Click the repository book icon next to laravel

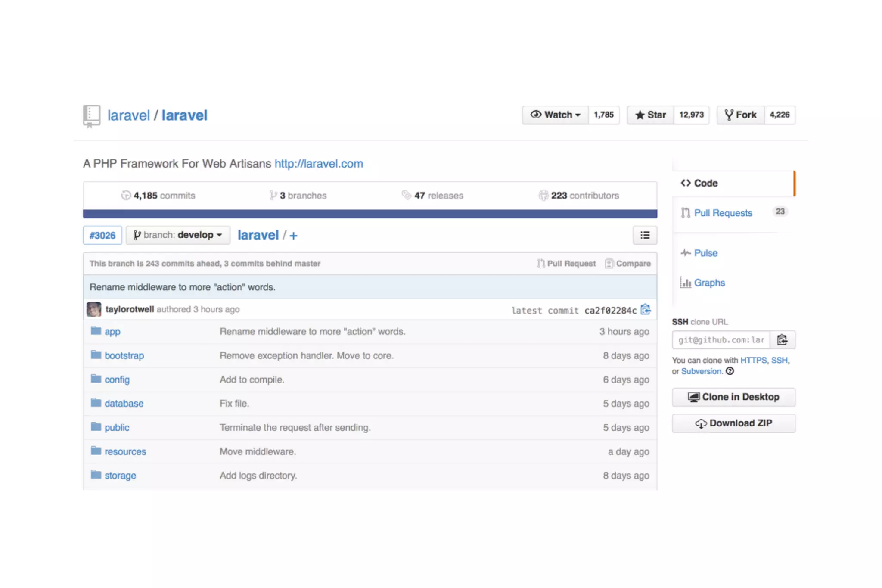(x=91, y=115)
